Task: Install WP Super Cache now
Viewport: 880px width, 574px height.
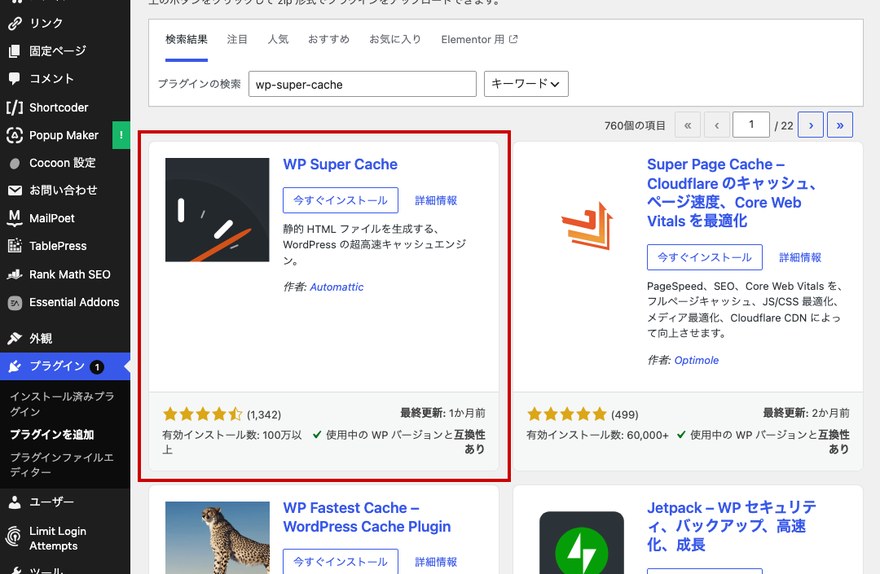Action: tap(341, 200)
